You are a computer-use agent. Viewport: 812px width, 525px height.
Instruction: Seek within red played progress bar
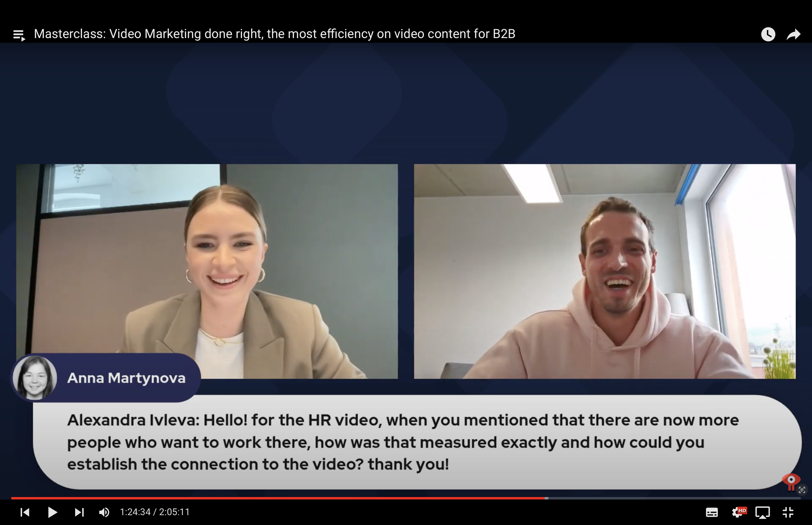tap(273, 498)
